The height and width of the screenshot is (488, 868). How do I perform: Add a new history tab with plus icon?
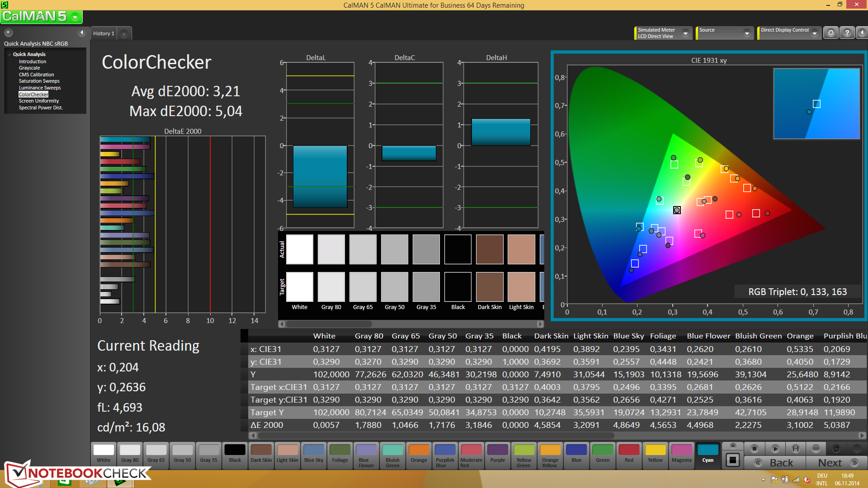(124, 33)
